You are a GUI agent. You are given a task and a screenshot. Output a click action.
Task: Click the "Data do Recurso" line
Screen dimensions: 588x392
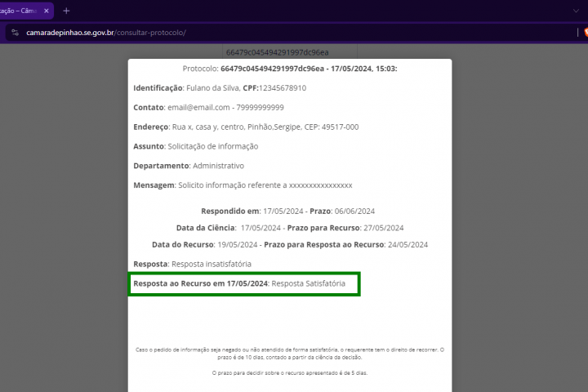289,244
